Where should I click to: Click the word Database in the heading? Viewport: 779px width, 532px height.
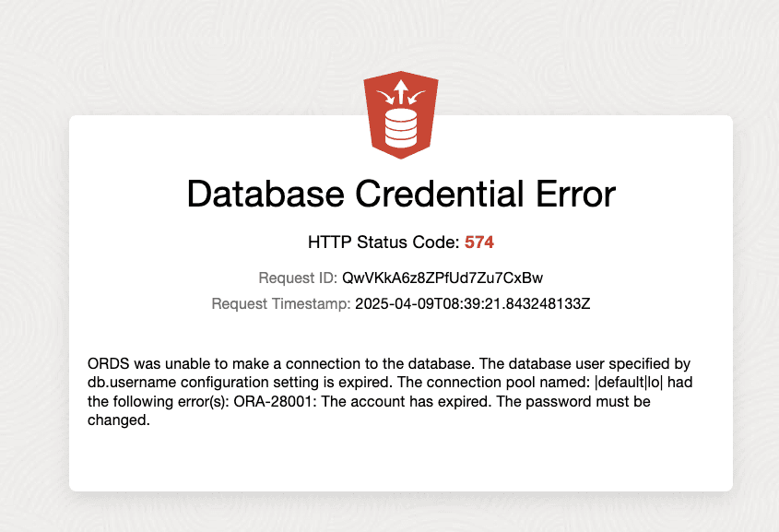256,195
